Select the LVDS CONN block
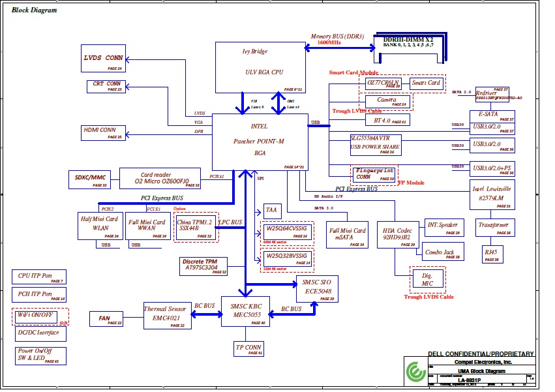 click(102, 58)
